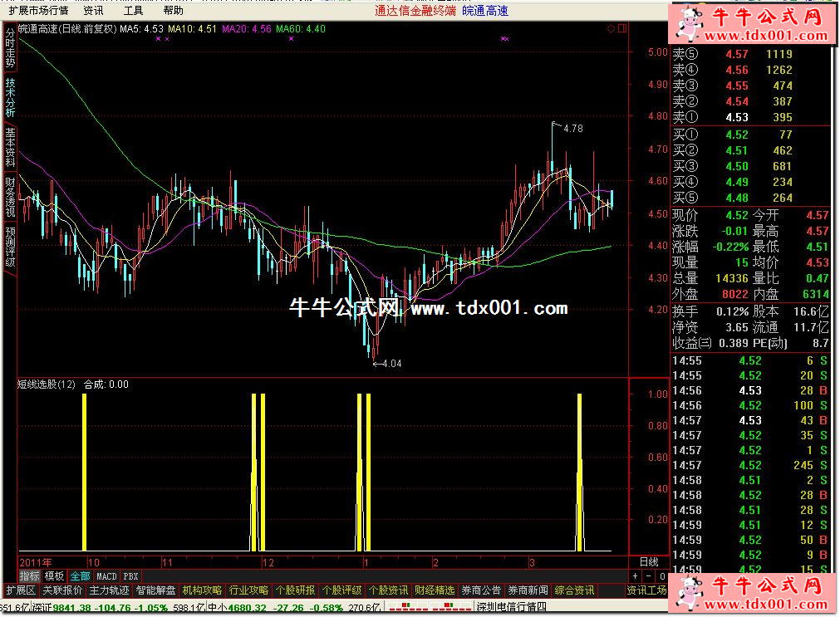Click the 资讯工场 button
Image resolution: width=840 pixels, height=617 pixels.
click(x=647, y=590)
